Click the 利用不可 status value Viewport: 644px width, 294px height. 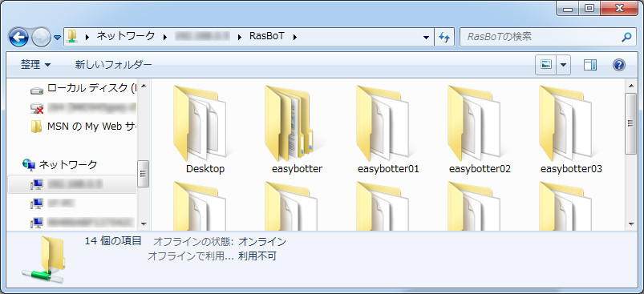257,256
